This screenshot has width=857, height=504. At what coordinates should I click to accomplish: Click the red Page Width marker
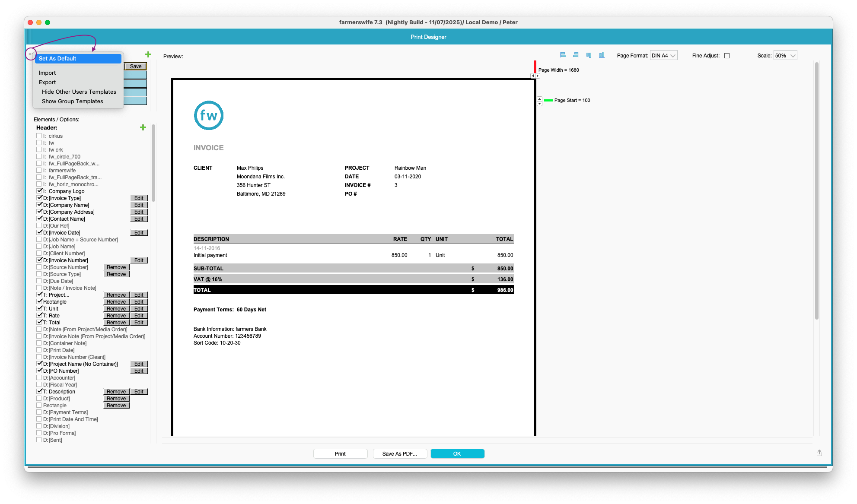coord(535,67)
